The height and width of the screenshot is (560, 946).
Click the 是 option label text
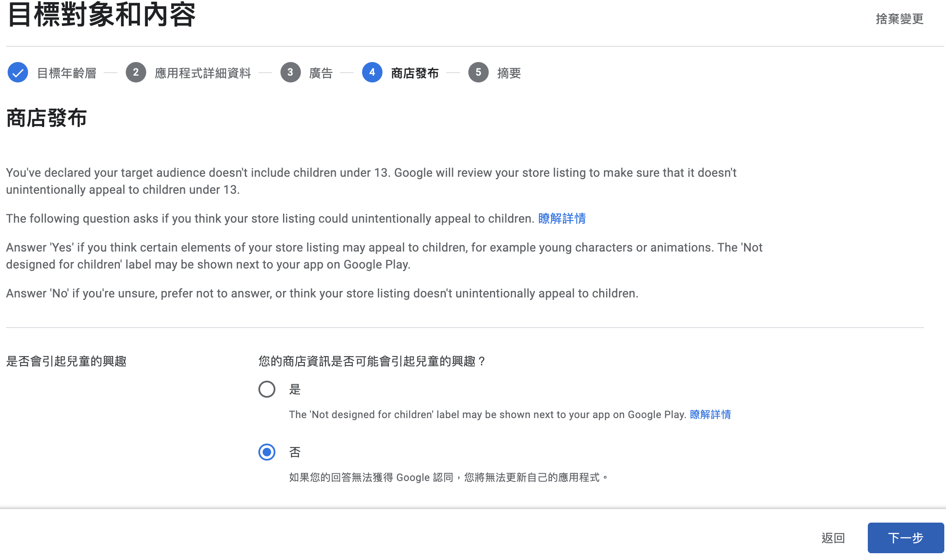(x=295, y=389)
